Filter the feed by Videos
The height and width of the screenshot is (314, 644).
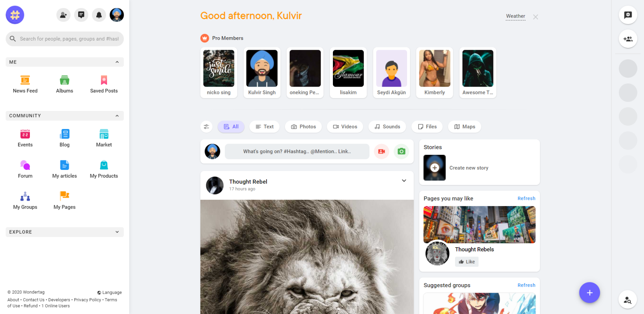point(345,127)
